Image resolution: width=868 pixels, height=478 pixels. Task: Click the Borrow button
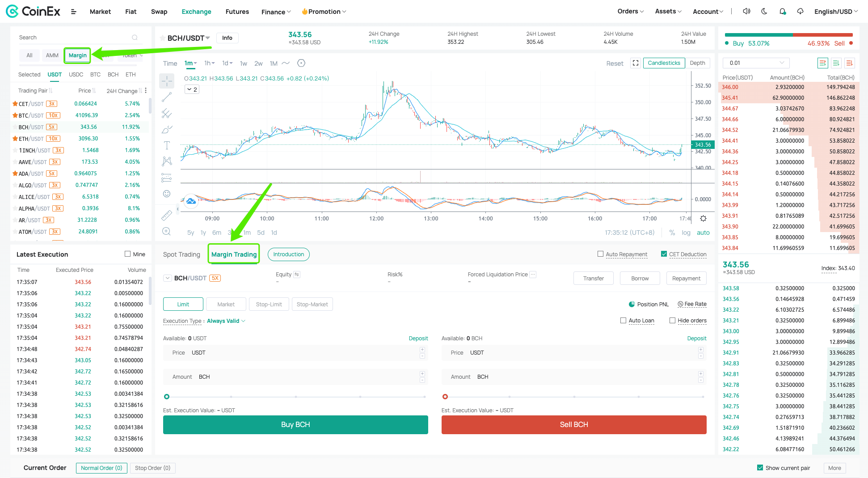(x=640, y=278)
